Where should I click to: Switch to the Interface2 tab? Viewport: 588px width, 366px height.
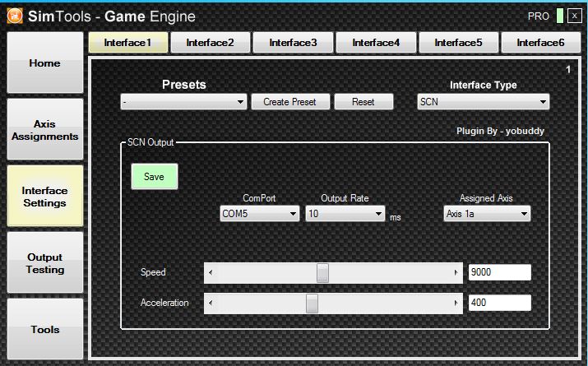pos(210,43)
